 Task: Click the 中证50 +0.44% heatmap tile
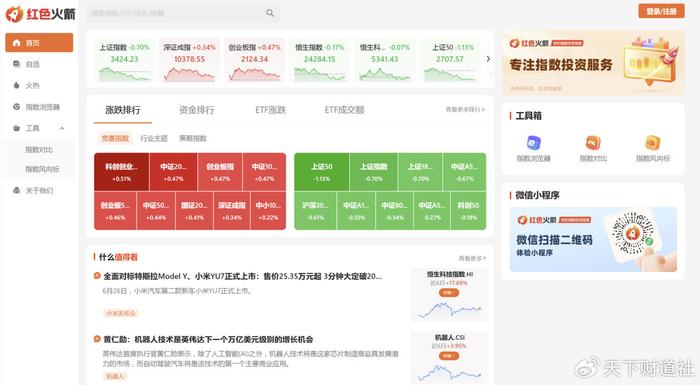(156, 211)
